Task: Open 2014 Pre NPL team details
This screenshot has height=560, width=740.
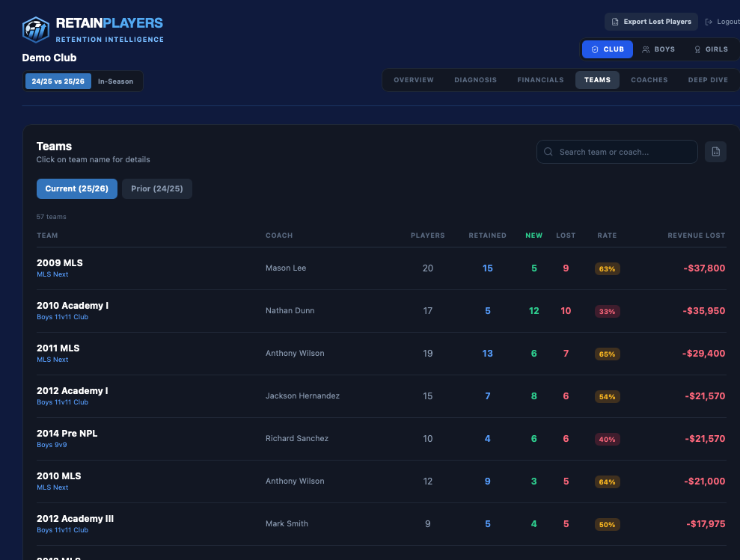Action: click(67, 434)
